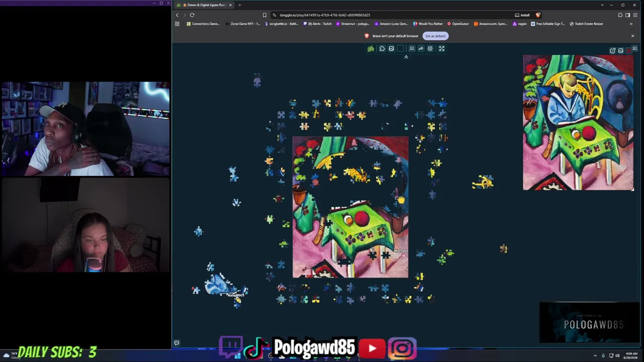Expand the tab search dropdown arrow
Screen dimensions: 644x362
point(602,5)
